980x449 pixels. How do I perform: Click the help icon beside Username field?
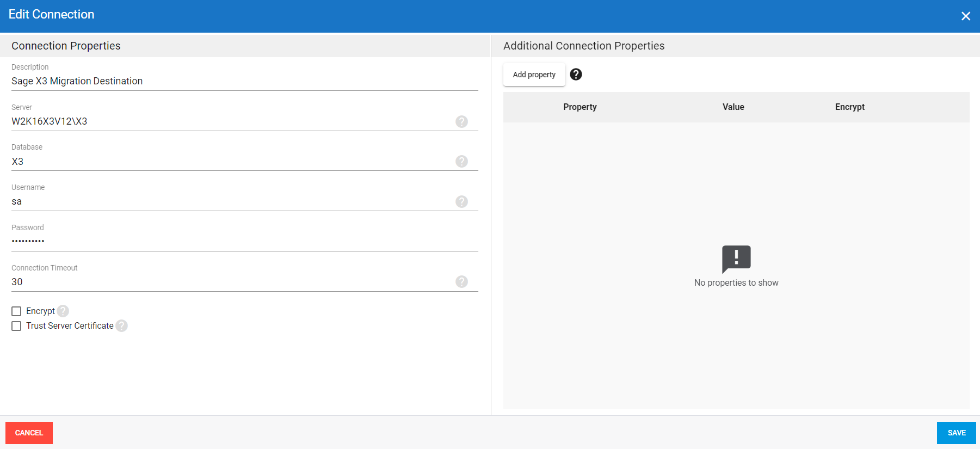pos(461,201)
